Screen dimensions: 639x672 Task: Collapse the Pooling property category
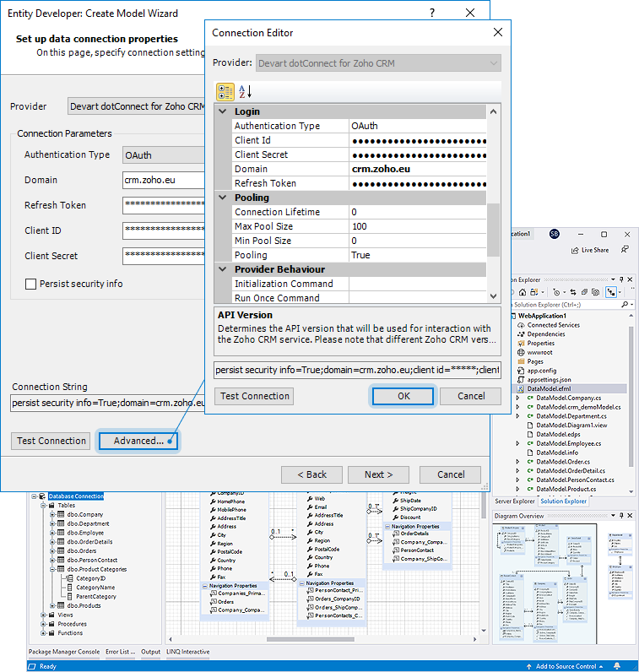pyautogui.click(x=223, y=198)
